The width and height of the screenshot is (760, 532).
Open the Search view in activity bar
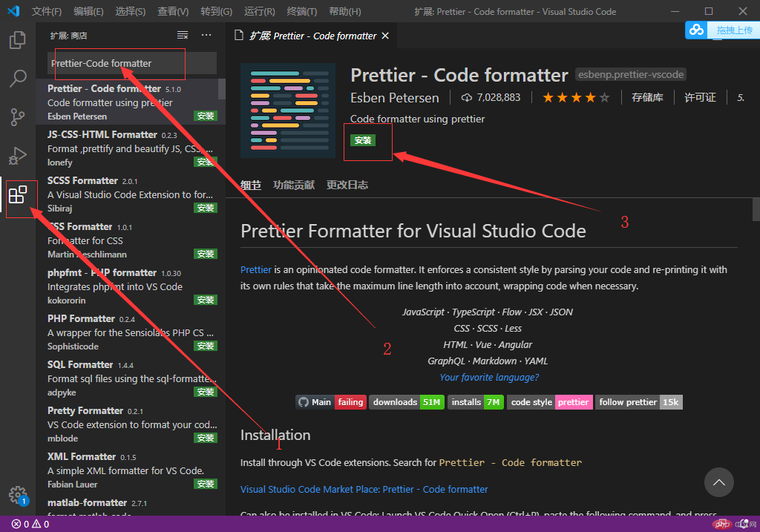click(x=18, y=78)
